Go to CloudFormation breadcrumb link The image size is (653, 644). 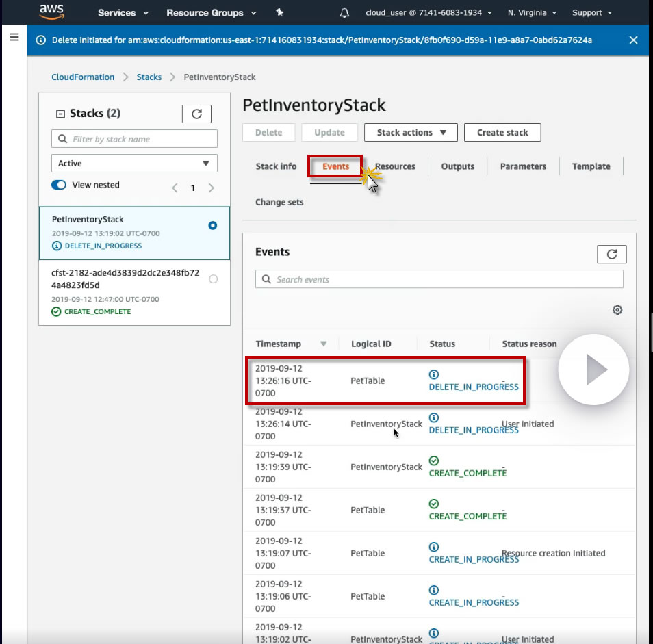(82, 77)
